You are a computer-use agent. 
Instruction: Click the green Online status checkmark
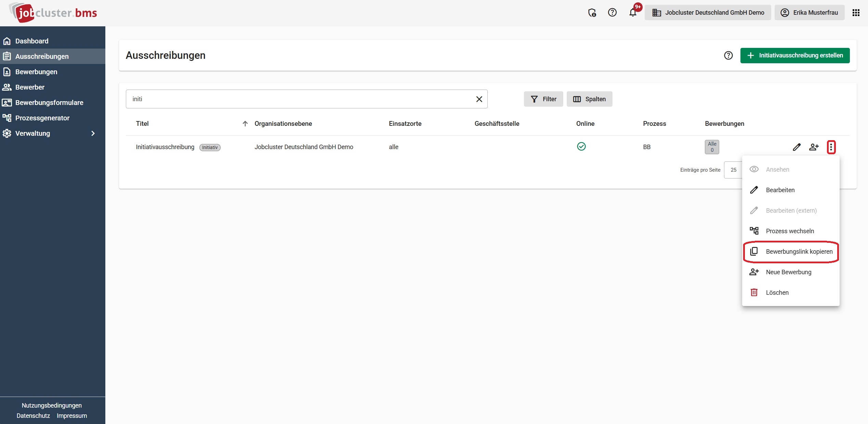(581, 146)
